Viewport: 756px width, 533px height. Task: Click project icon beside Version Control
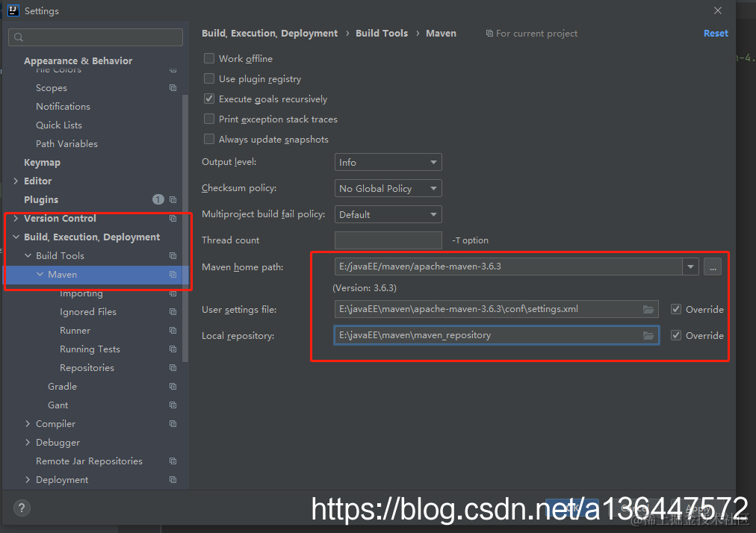click(x=173, y=218)
